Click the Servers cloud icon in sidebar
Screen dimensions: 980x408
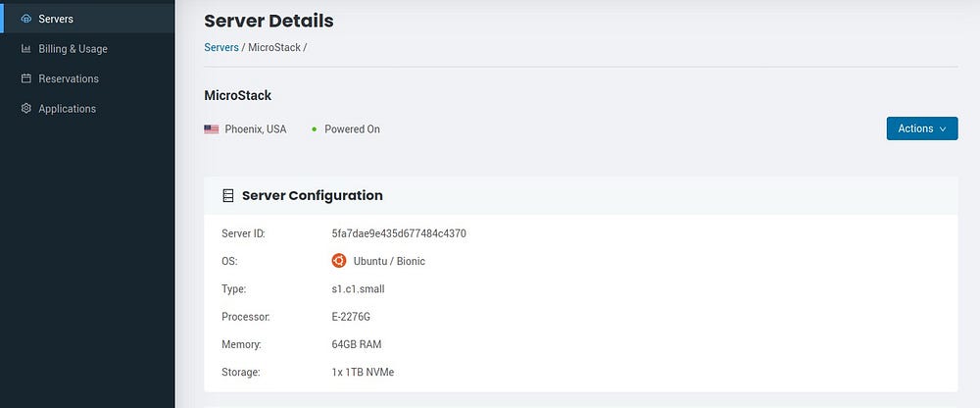[x=26, y=19]
